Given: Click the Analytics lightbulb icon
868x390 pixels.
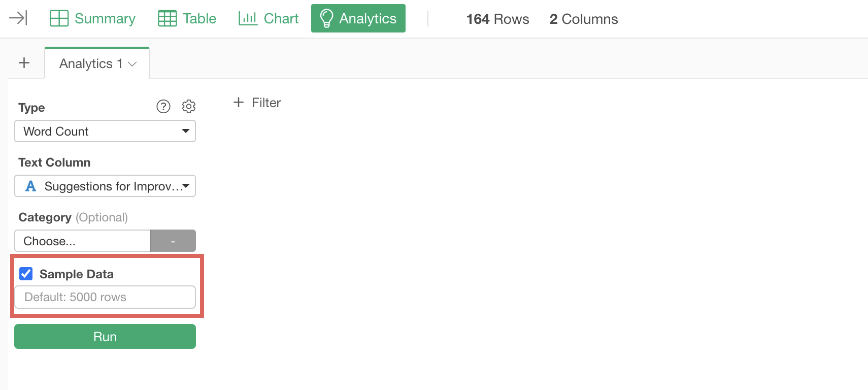Looking at the screenshot, I should [326, 18].
